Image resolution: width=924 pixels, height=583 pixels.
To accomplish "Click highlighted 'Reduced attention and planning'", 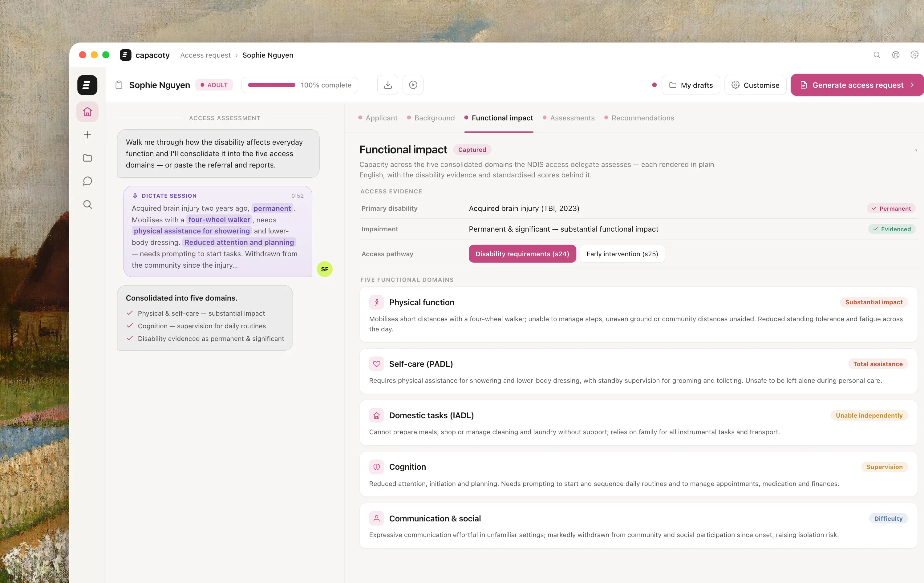I will (239, 242).
